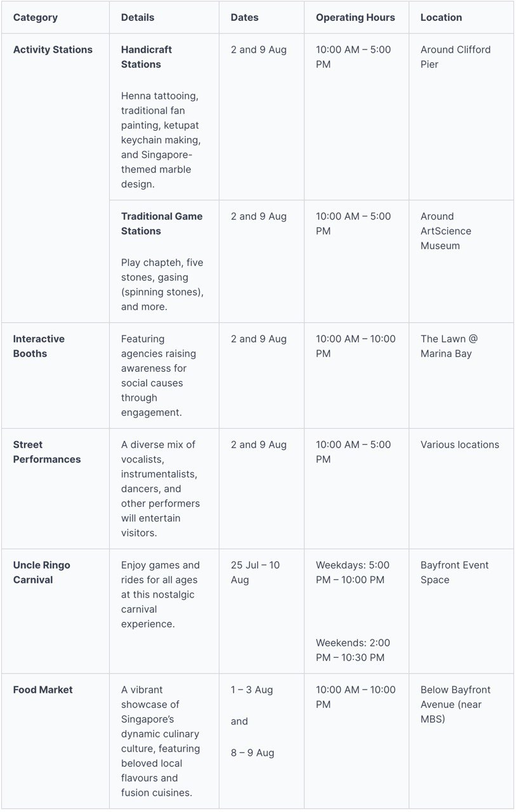Select the Uncle Ringo Carnival category cell
Image resolution: width=516 pixels, height=812 pixels.
pos(42,572)
